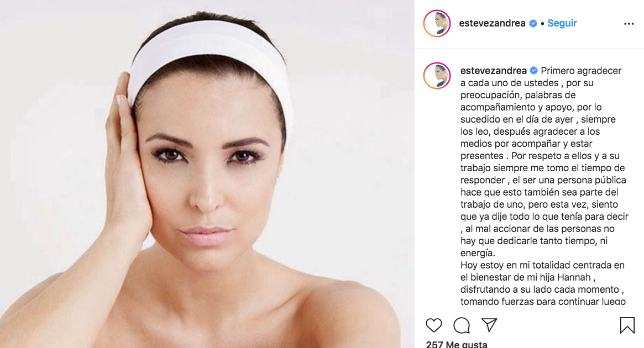
Task: Click the word energía in the caption
Action: [x=477, y=253]
